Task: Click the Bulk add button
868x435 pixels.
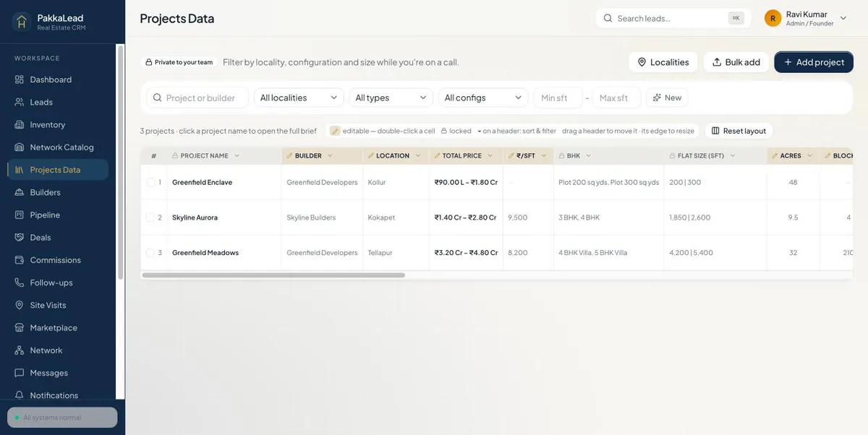Action: [736, 62]
